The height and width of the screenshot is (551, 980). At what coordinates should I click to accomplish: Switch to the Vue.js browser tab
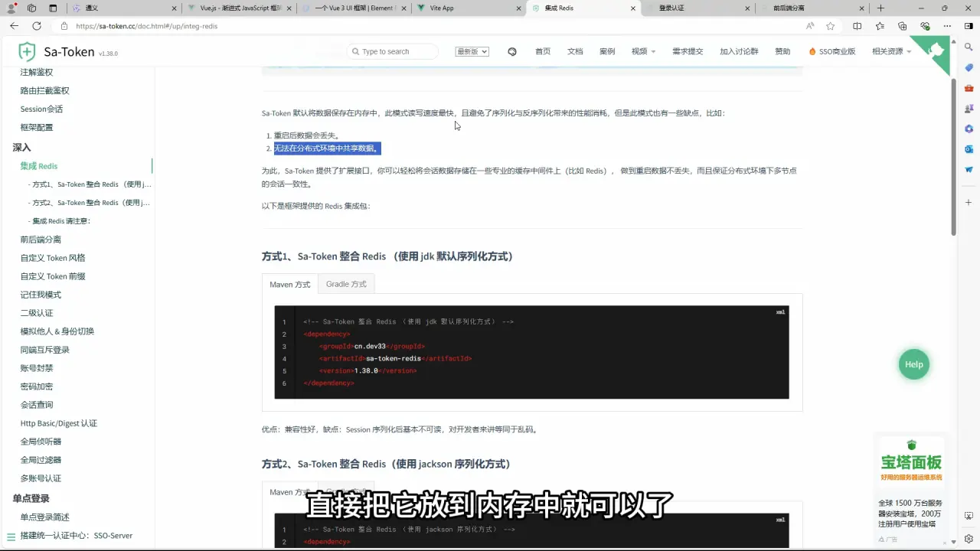pos(237,8)
